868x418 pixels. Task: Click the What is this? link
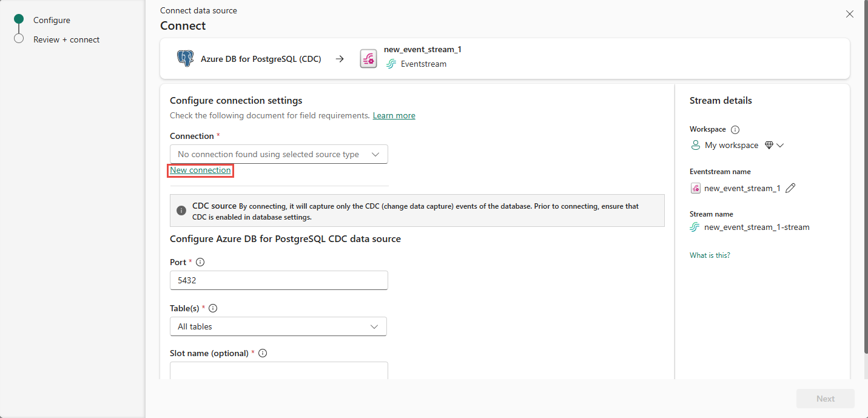point(710,255)
